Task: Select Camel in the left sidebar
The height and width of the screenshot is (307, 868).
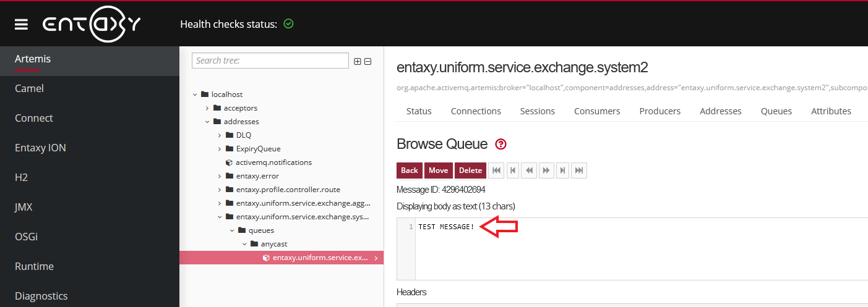Action: coord(30,88)
